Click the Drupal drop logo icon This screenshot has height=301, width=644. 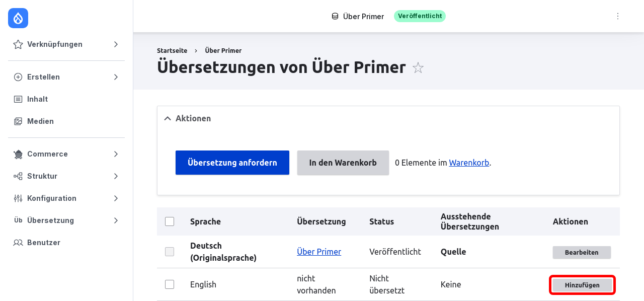point(18,18)
